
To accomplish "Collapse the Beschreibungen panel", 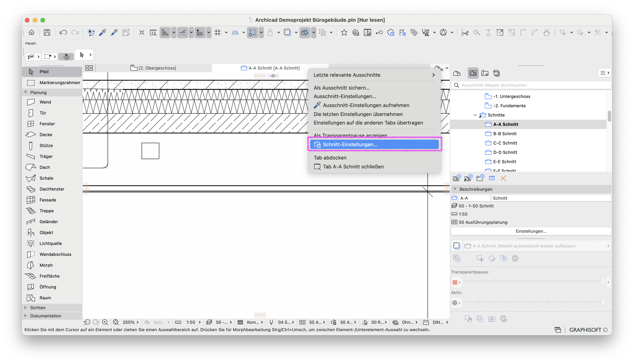I will tap(455, 189).
